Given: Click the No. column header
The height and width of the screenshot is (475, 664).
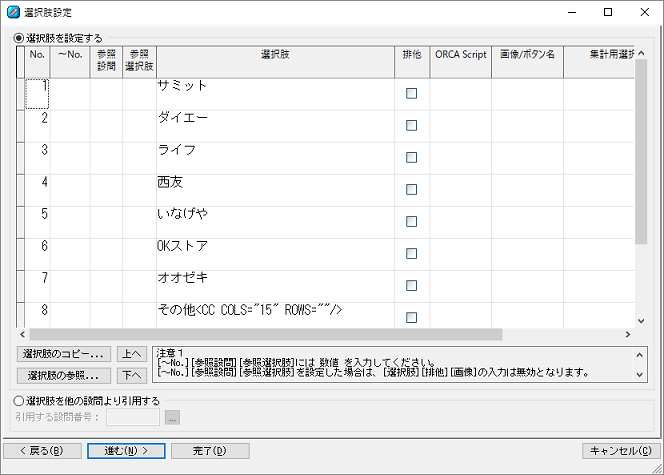Looking at the screenshot, I should click(37, 62).
